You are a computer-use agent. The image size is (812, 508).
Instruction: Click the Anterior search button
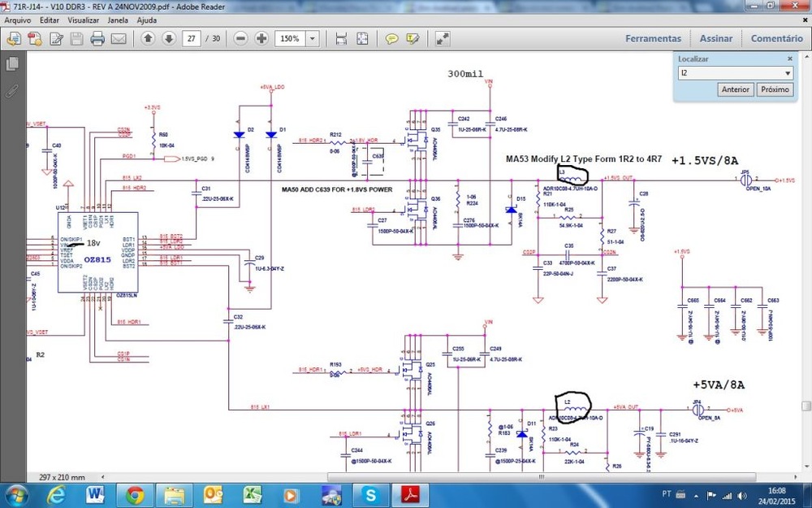pyautogui.click(x=736, y=89)
